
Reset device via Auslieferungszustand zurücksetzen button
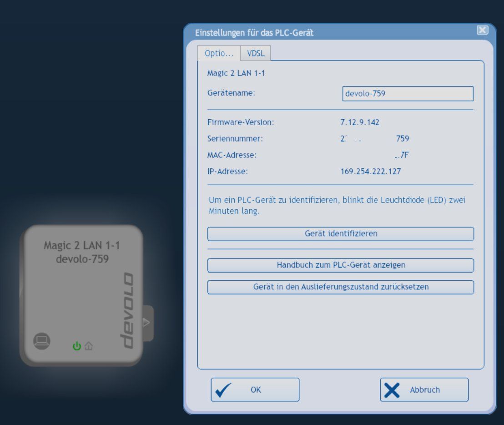[x=341, y=287]
